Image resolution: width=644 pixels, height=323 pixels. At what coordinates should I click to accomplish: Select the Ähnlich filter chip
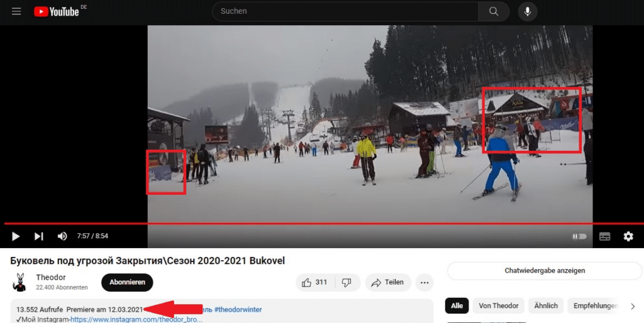(546, 306)
